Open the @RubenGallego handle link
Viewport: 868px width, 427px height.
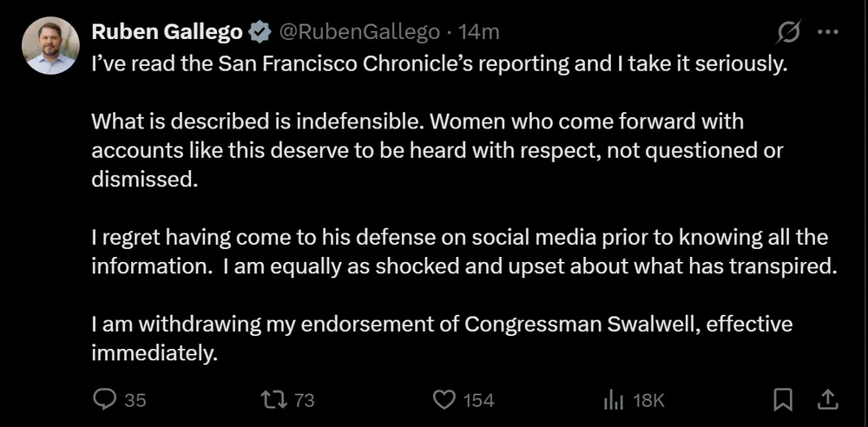(358, 32)
